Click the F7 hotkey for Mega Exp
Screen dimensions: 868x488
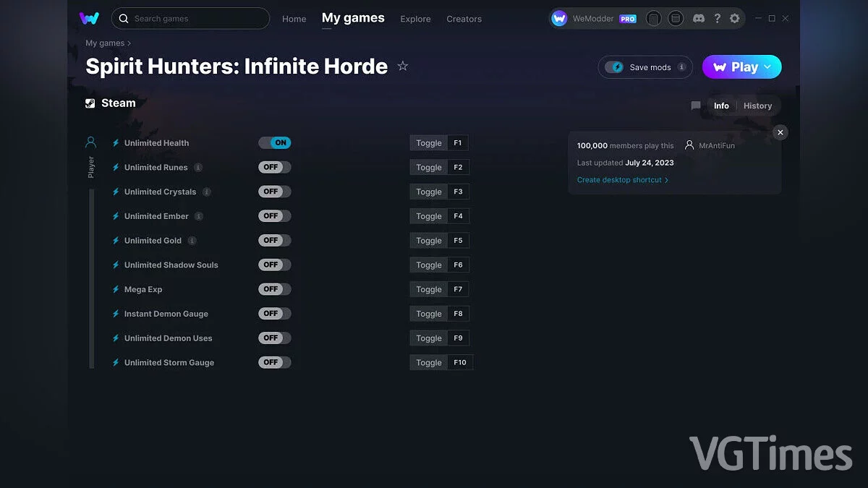pyautogui.click(x=458, y=289)
